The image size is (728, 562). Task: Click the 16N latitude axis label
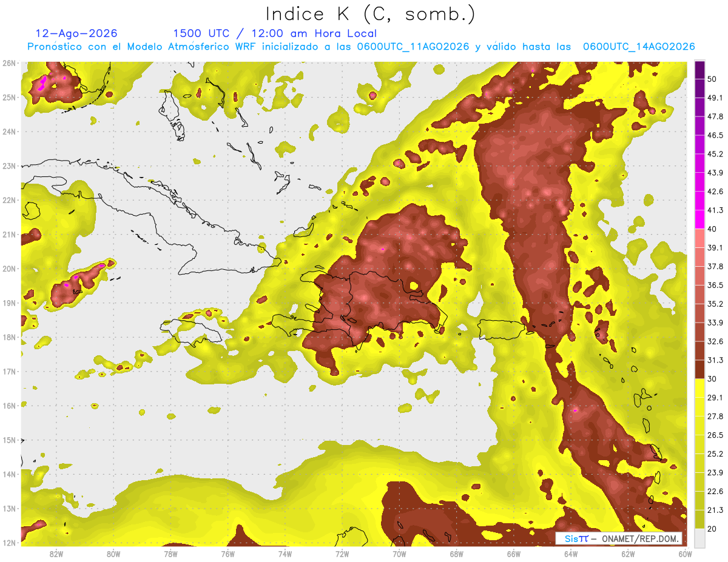tap(8, 406)
